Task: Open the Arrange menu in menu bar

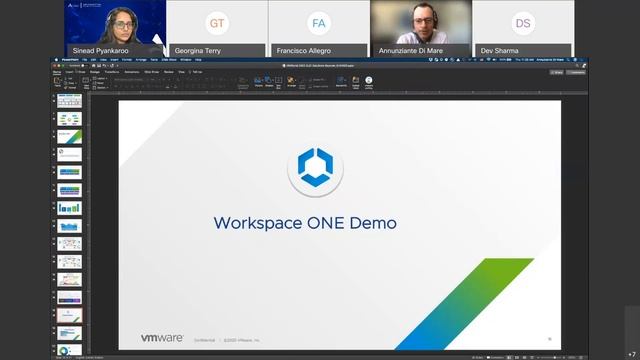Action: tap(141, 60)
